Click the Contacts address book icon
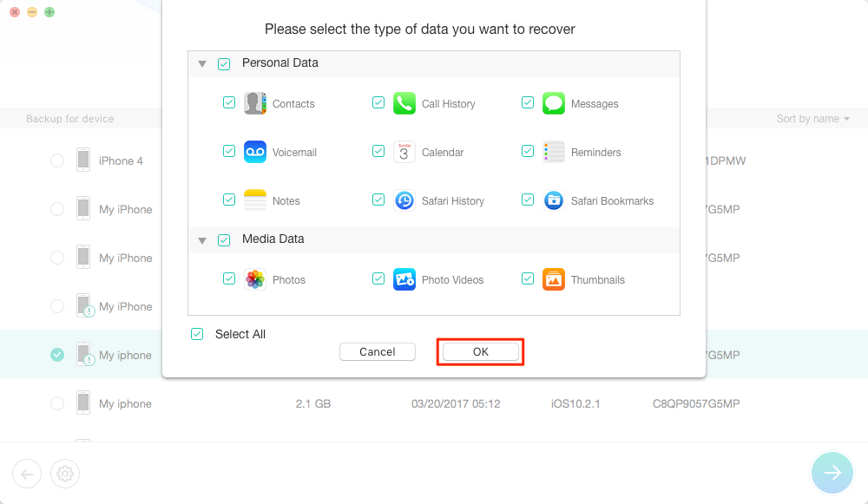The height and width of the screenshot is (504, 868). click(x=255, y=103)
